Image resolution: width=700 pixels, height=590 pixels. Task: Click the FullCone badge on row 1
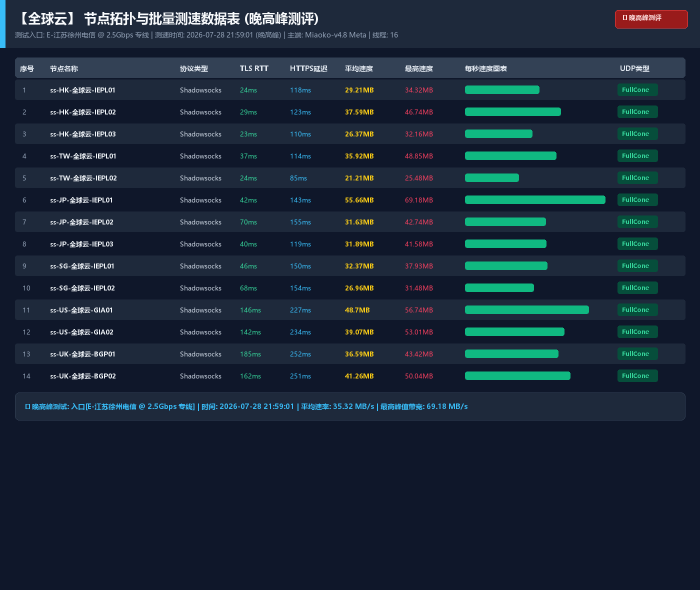click(x=637, y=90)
